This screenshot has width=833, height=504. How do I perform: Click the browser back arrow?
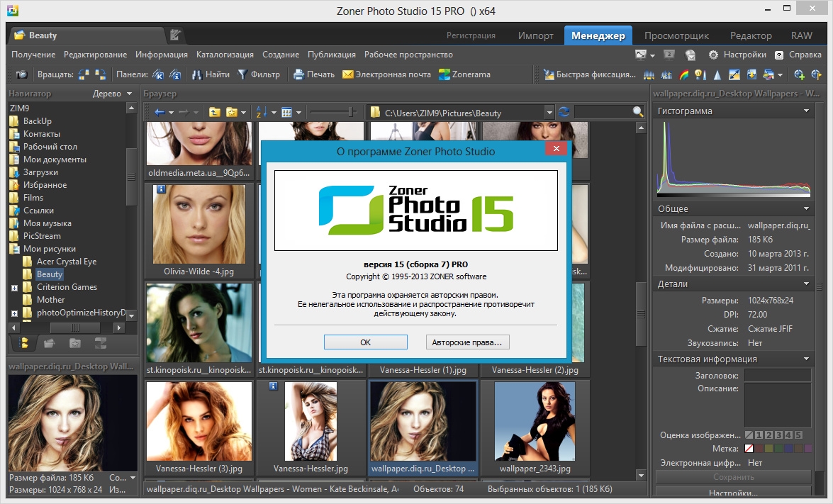160,112
